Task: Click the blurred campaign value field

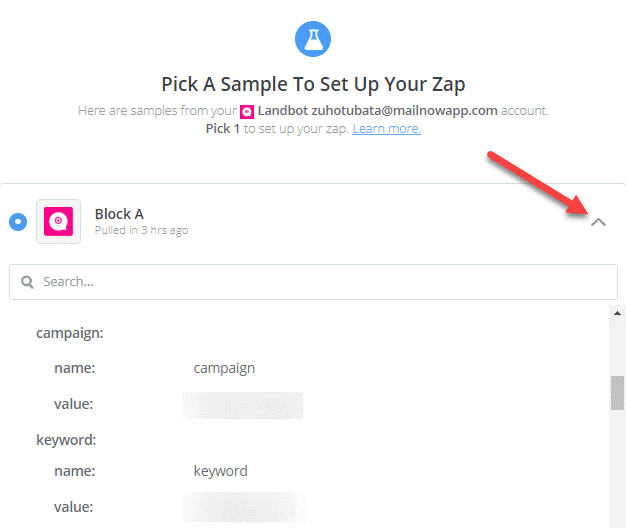Action: pos(243,405)
